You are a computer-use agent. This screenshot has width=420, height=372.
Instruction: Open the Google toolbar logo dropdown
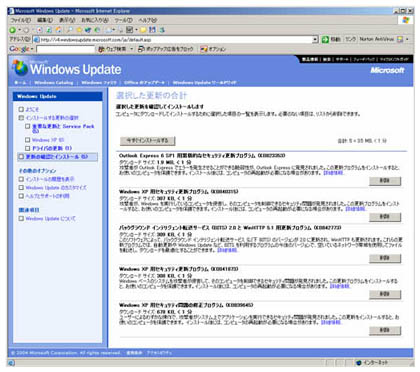pyautogui.click(x=32, y=49)
